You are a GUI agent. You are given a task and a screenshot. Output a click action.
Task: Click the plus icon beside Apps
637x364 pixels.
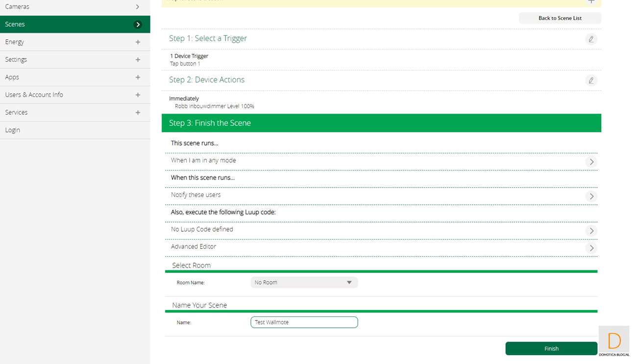coord(138,77)
